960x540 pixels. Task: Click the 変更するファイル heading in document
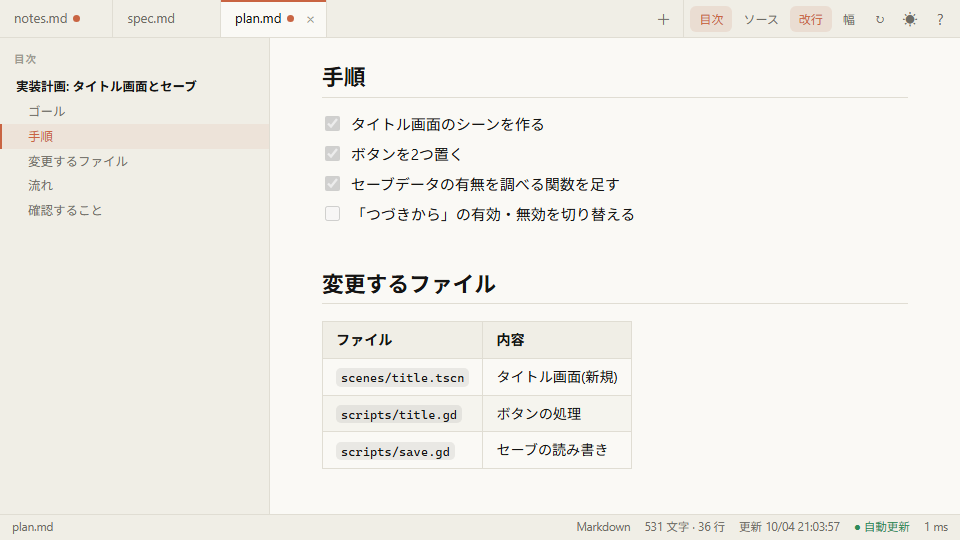(409, 284)
